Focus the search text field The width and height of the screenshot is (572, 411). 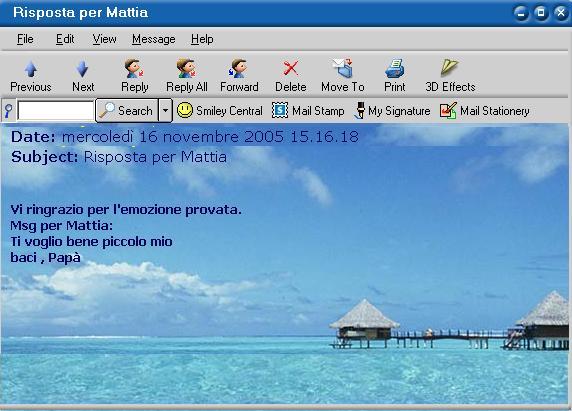coord(55,110)
